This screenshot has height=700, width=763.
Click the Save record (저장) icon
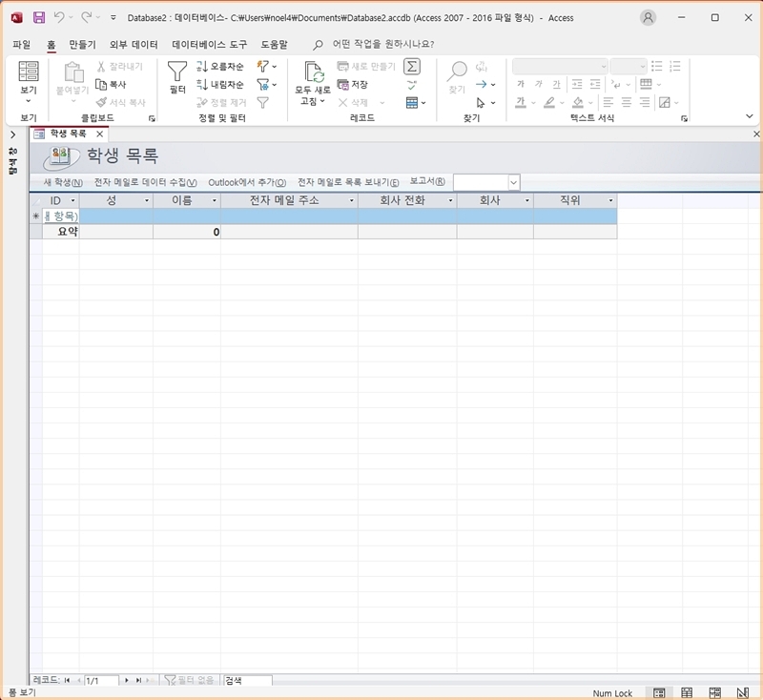click(352, 84)
